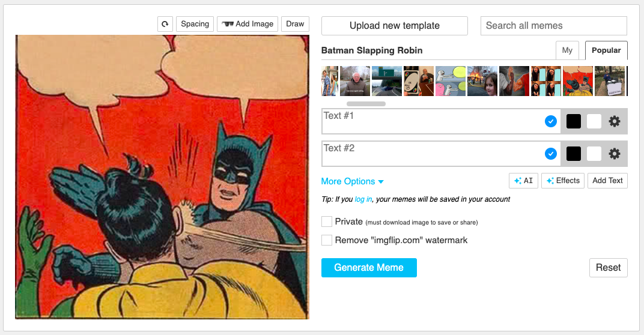644x335 pixels.
Task: Choose the UNO Draw 25 template
Action: pos(418,81)
